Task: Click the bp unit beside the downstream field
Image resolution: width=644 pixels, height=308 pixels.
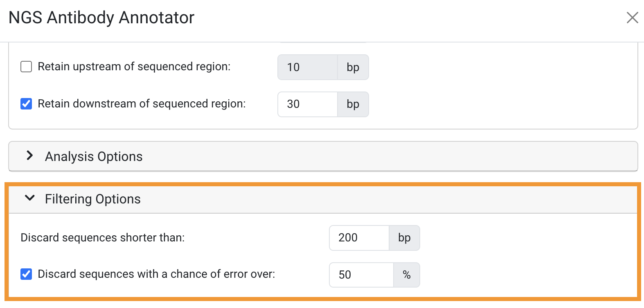Action: click(x=353, y=104)
